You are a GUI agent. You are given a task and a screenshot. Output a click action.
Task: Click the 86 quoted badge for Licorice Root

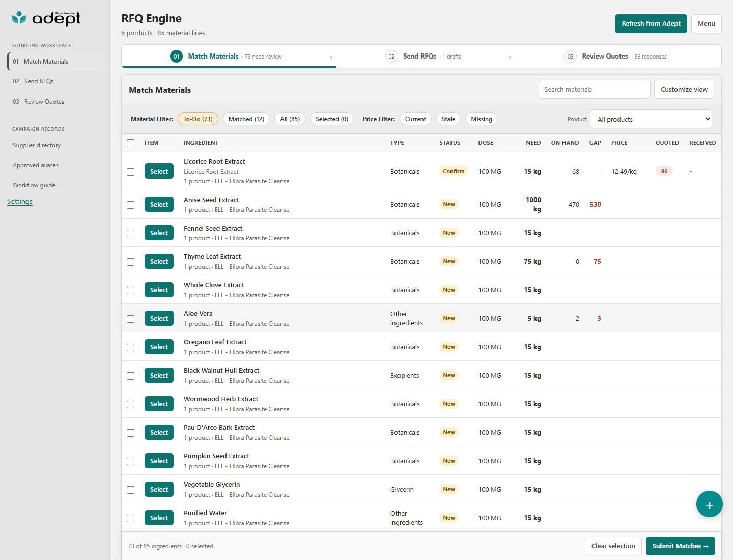(664, 171)
